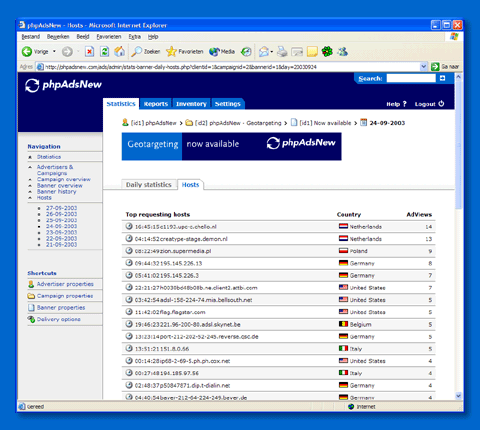Click the Print toolbar icon
This screenshot has height=430, width=480.
282,52
